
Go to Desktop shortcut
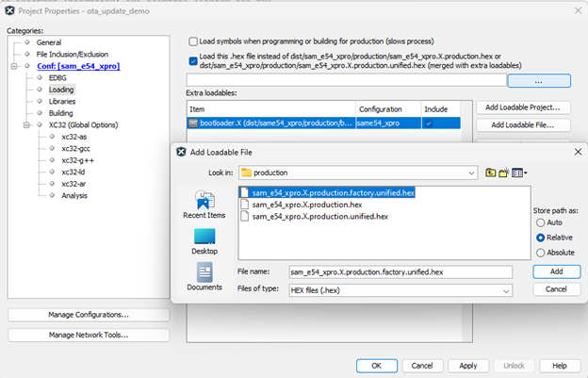coord(204,241)
